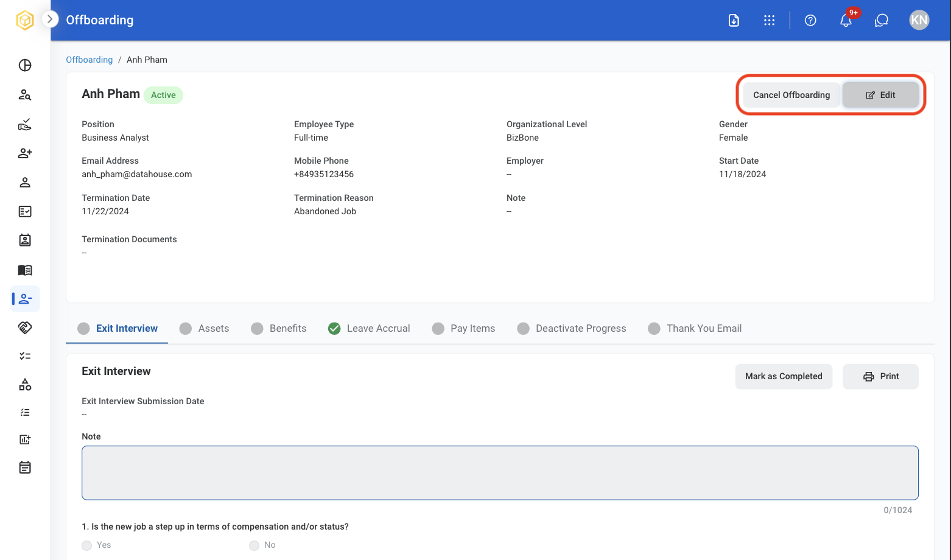Click the 0/1024 character counter
Image resolution: width=951 pixels, height=560 pixels.
[x=898, y=510]
